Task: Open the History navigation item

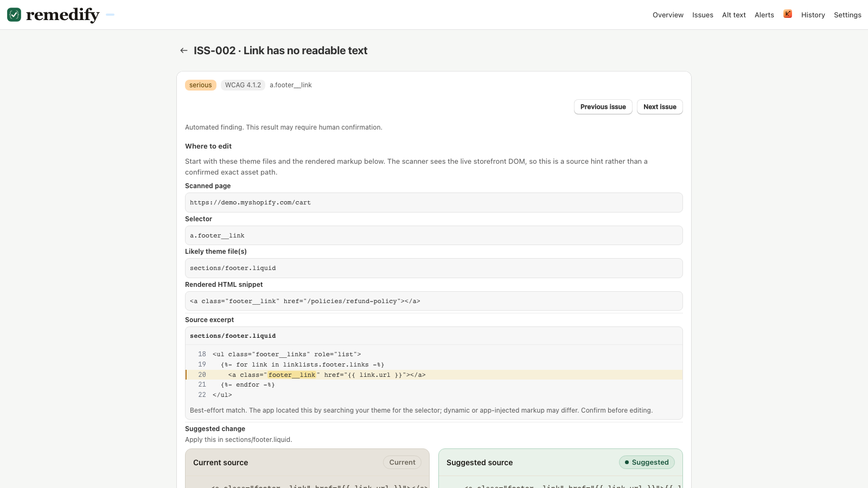Action: click(x=813, y=15)
